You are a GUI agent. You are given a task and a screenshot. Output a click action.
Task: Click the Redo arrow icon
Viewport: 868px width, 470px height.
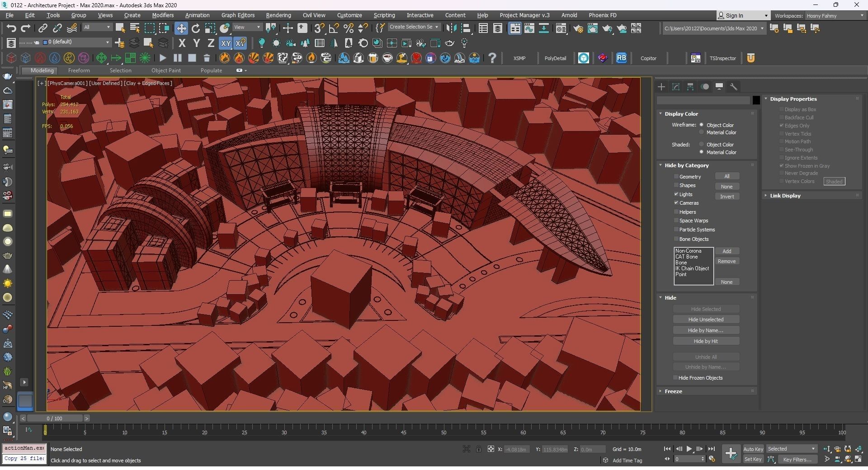click(x=25, y=28)
